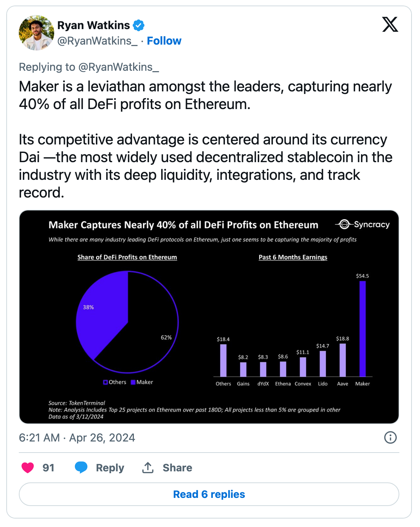
Task: Click the info icon next to the timestamp
Action: [391, 437]
